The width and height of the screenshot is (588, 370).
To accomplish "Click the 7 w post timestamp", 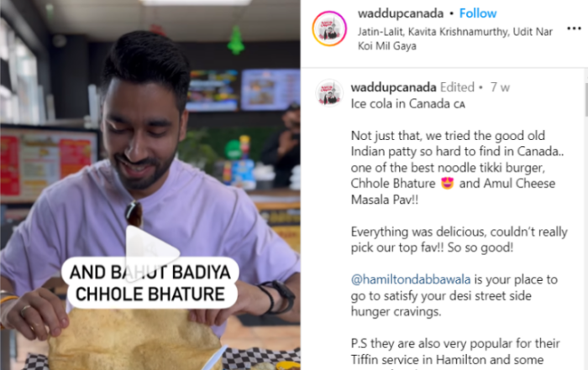I will point(500,87).
